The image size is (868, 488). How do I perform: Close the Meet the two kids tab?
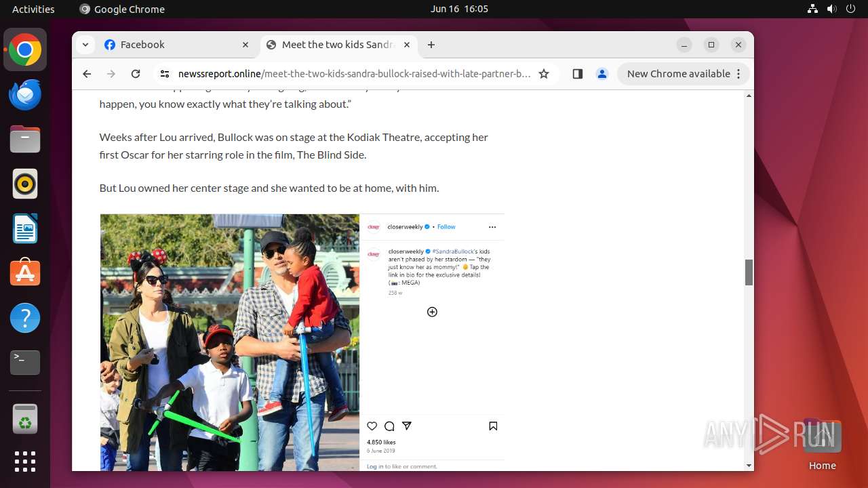click(407, 45)
